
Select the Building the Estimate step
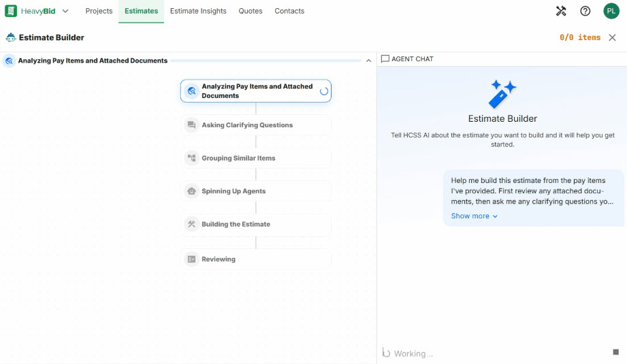tap(255, 224)
